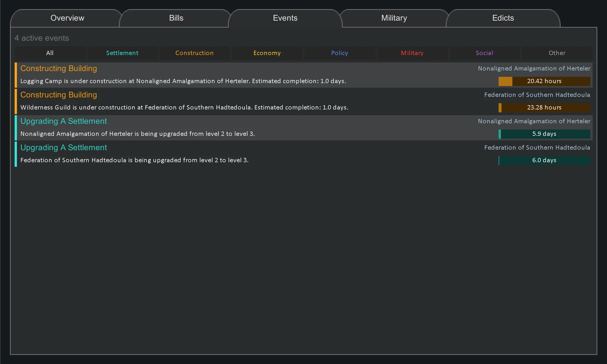Image resolution: width=607 pixels, height=364 pixels.
Task: Switch to the Bills tab
Action: [x=176, y=18]
